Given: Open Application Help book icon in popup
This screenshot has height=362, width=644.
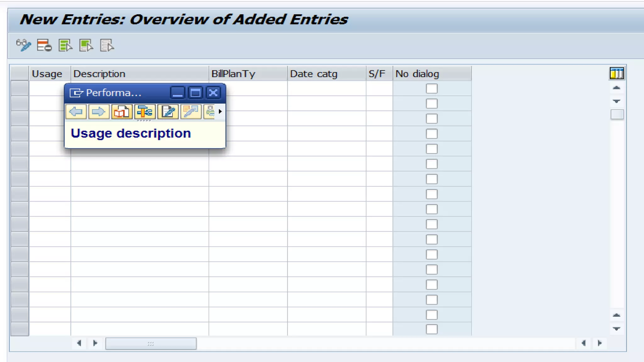Looking at the screenshot, I should [x=121, y=112].
